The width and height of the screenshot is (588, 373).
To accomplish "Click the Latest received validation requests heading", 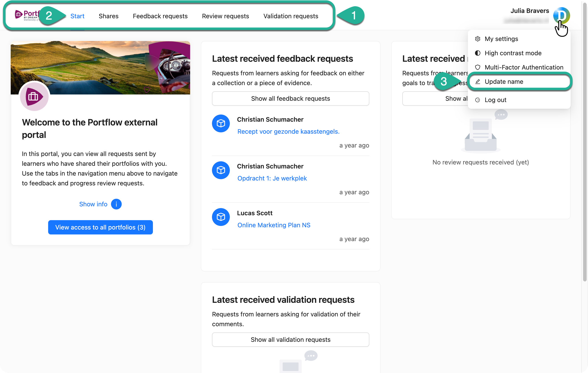I will pos(283,300).
